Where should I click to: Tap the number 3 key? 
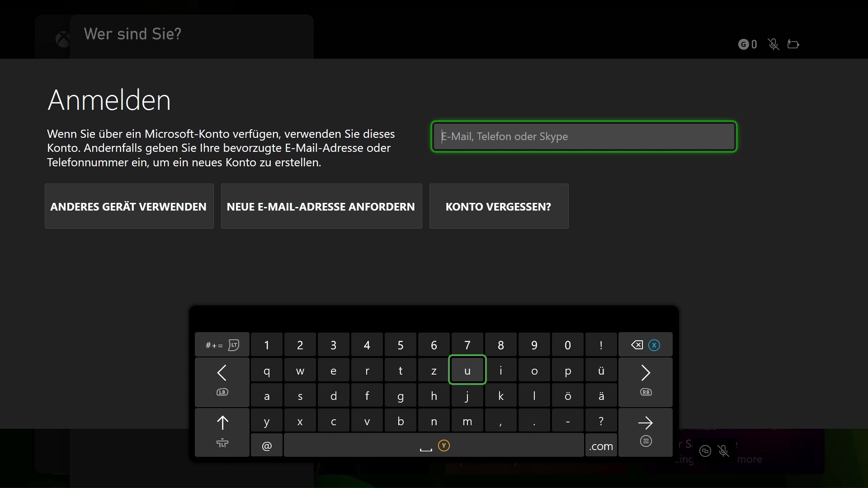pyautogui.click(x=334, y=345)
